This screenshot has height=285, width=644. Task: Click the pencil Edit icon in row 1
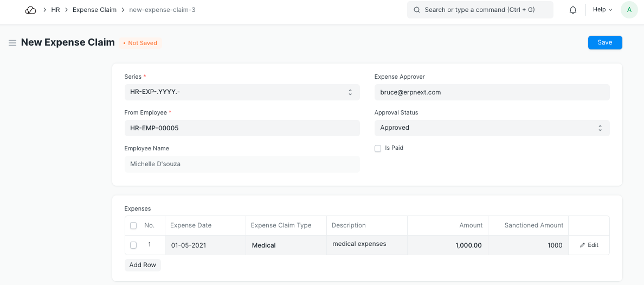[x=583, y=245]
